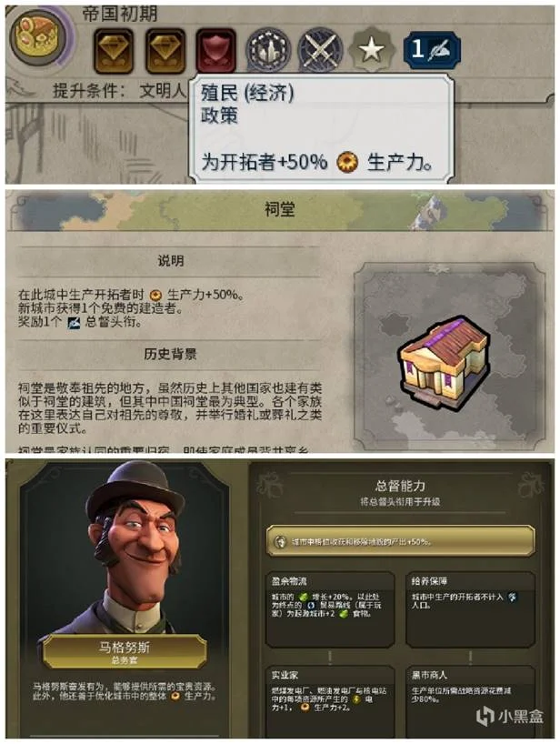The width and height of the screenshot is (560, 744).
Task: Select the 说明 section heading
Action: pyautogui.click(x=171, y=260)
